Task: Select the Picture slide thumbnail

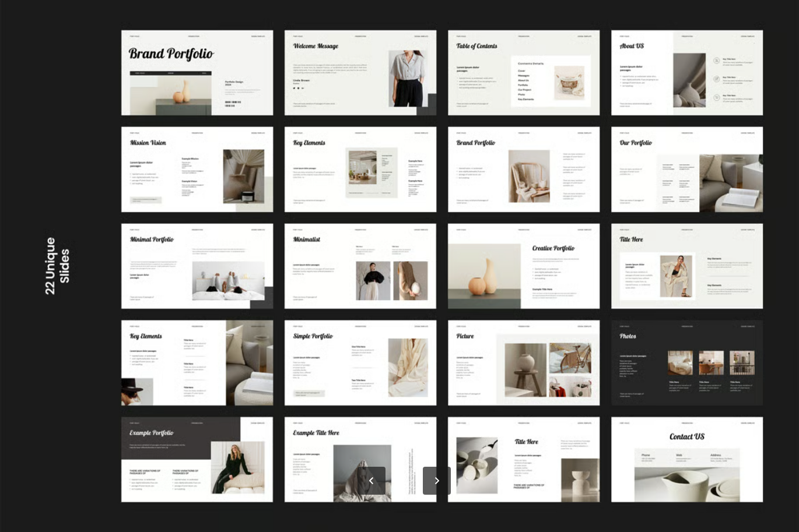Action: (524, 363)
